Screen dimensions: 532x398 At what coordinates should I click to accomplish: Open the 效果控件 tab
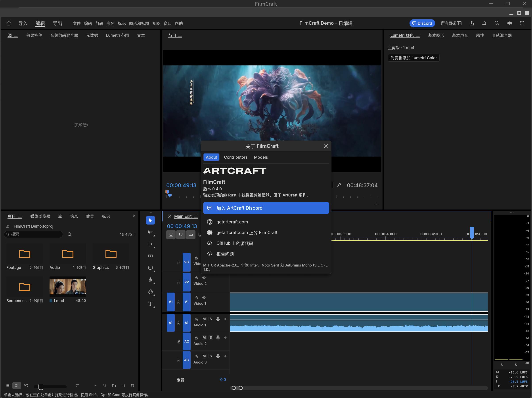point(34,36)
